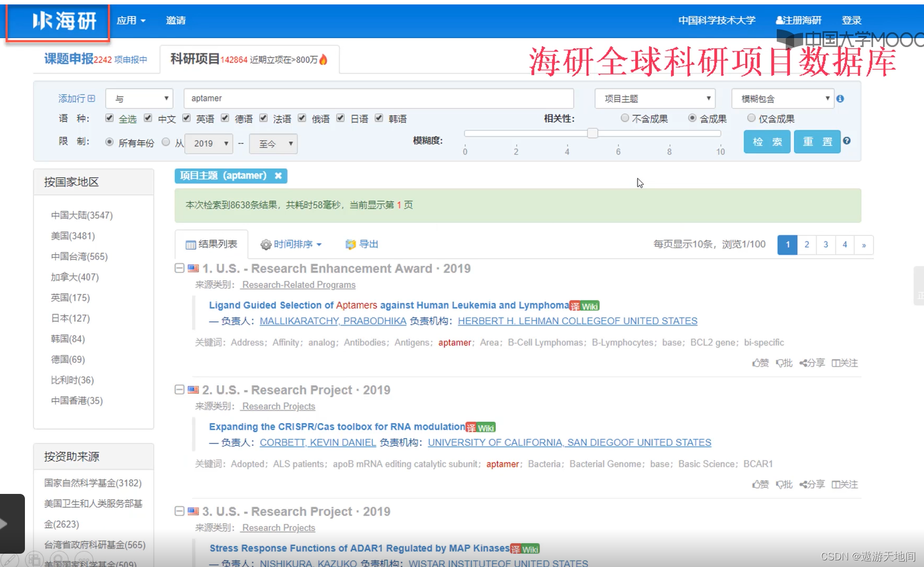Toggle the 法语 language checkbox
924x567 pixels.
click(263, 118)
